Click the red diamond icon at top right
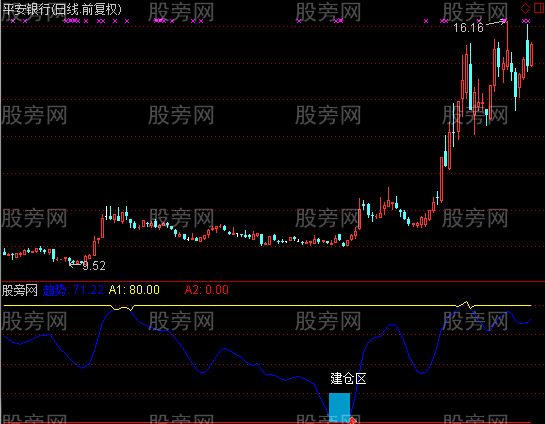Viewport: 545px width, 424px height. [x=525, y=8]
